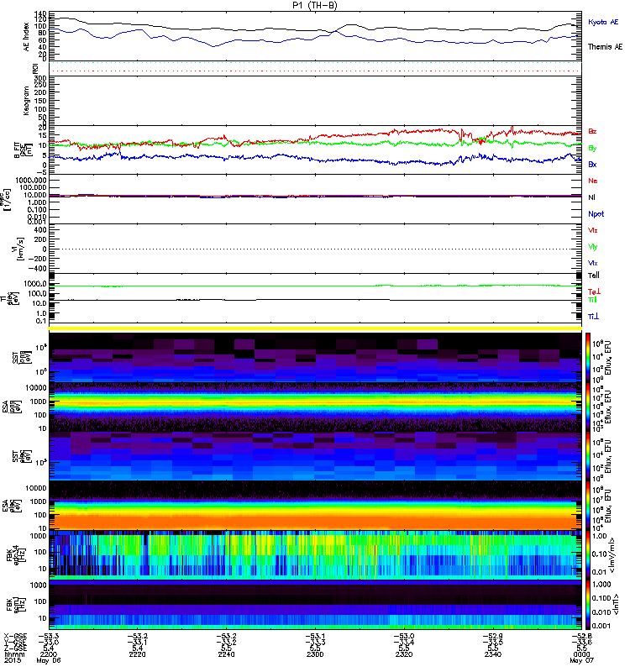Select the black Ni legend label
Image resolution: width=630 pixels, height=672 pixels.
pos(591,197)
